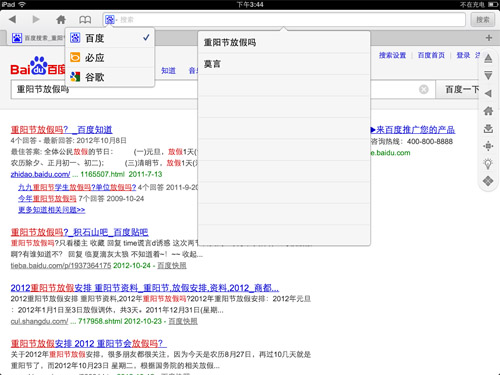Tap the side panel download icon
This screenshot has height=375, width=500.
pyautogui.click(x=488, y=128)
